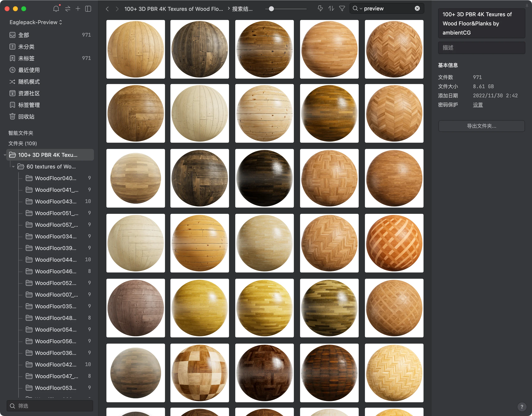Click the lightning quick action icon

[x=320, y=9]
